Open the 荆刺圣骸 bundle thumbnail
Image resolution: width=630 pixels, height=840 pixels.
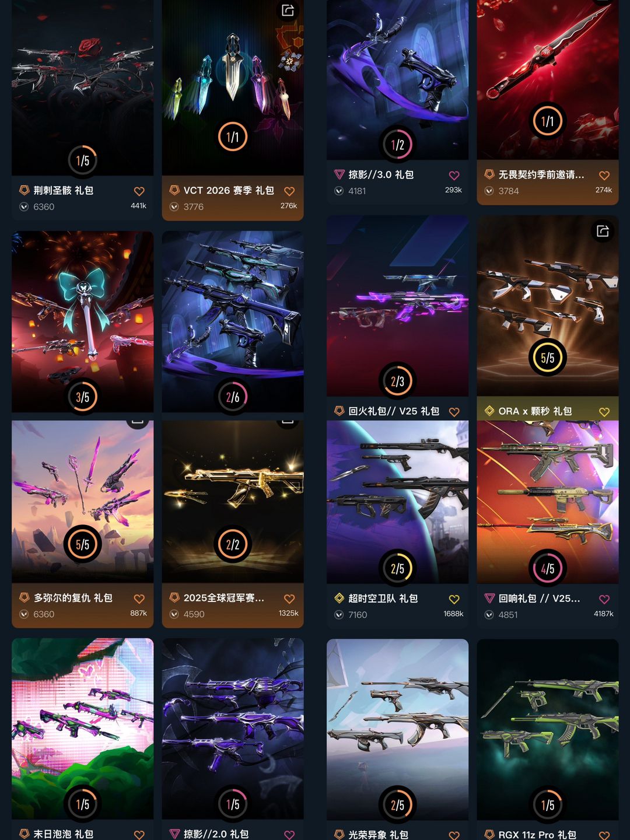click(x=83, y=87)
